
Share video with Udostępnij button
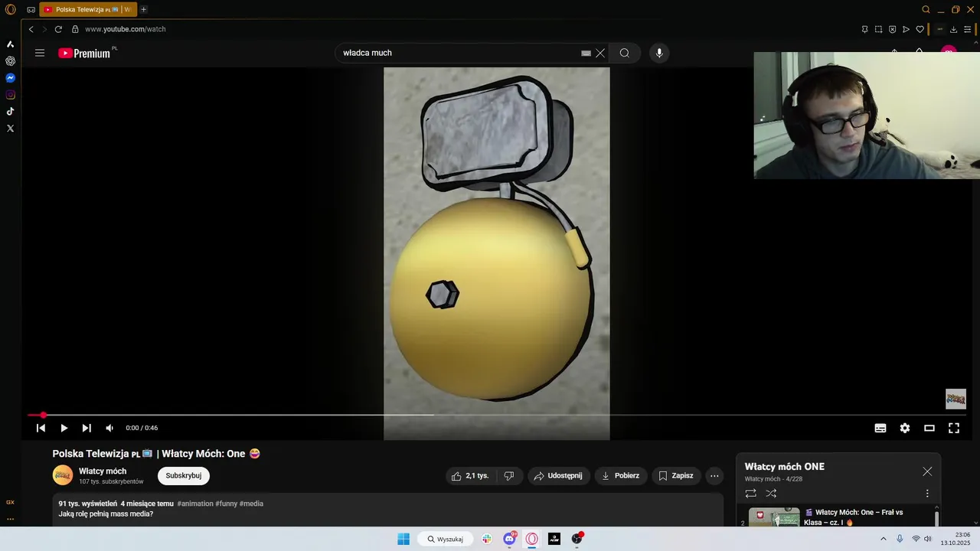click(x=558, y=475)
